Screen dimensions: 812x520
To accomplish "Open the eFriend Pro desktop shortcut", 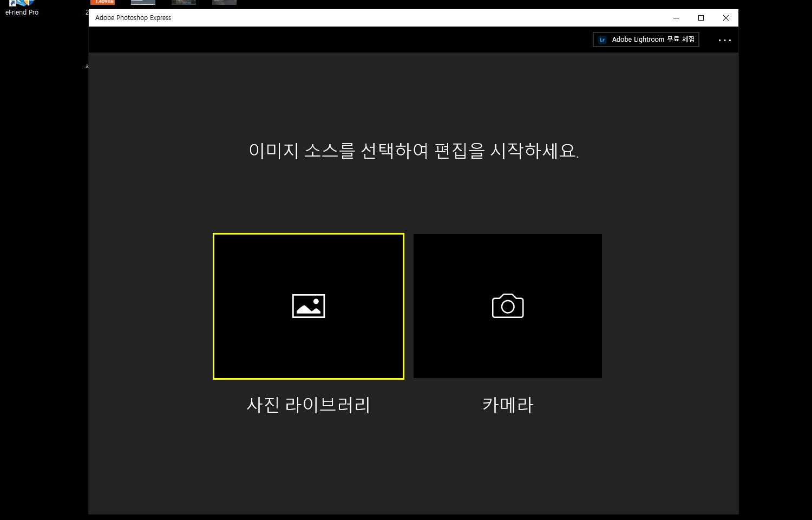I will pyautogui.click(x=22, y=8).
